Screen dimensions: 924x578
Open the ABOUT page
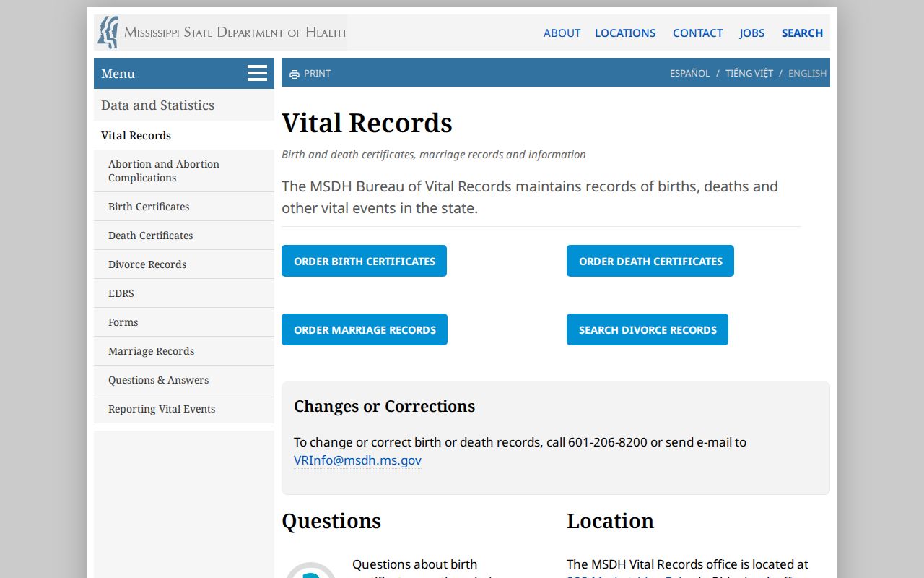pyautogui.click(x=562, y=33)
